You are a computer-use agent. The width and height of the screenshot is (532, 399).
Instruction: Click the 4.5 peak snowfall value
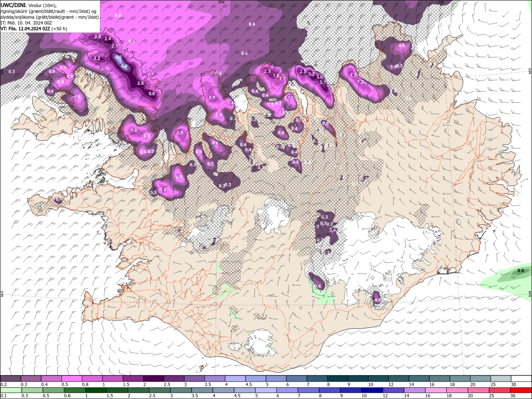(x=118, y=57)
